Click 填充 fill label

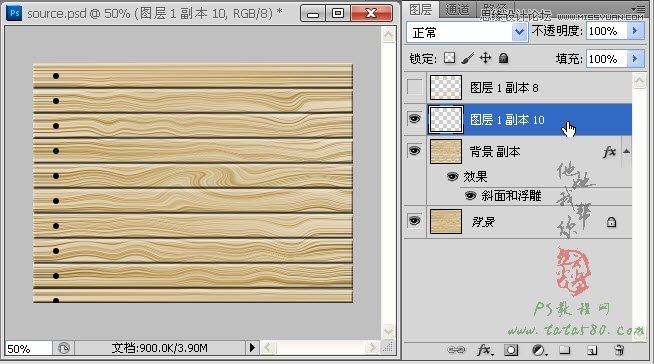click(569, 59)
